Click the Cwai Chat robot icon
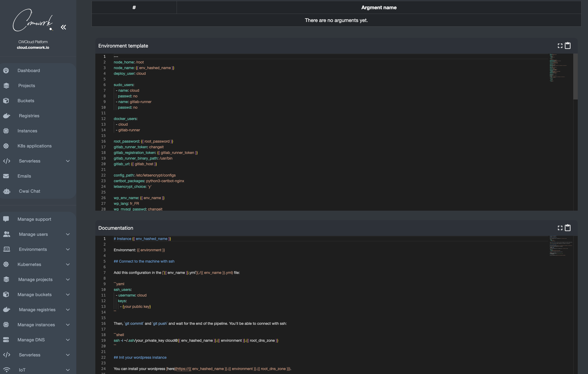Image resolution: width=588 pixels, height=374 pixels. click(x=6, y=191)
